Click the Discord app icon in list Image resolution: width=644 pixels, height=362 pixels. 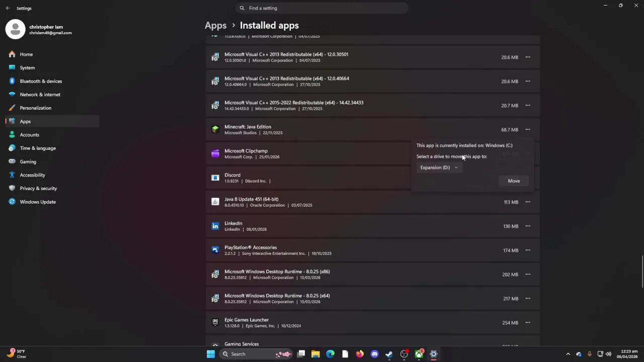pos(215,178)
